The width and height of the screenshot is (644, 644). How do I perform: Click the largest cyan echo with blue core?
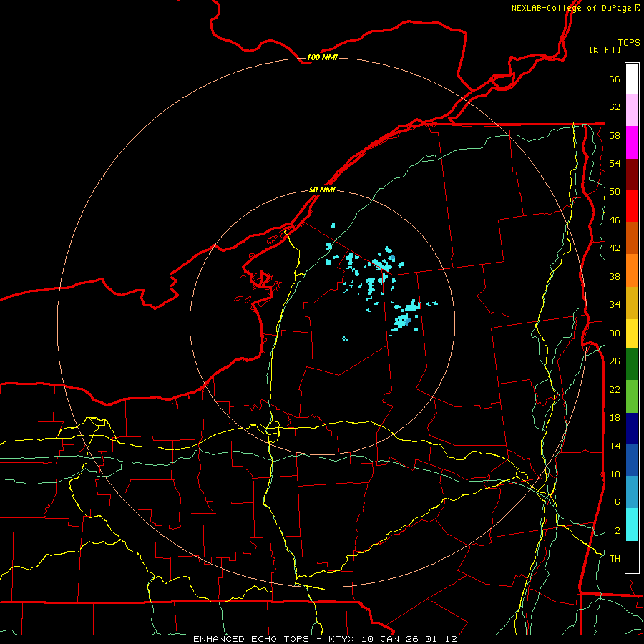pos(401,321)
